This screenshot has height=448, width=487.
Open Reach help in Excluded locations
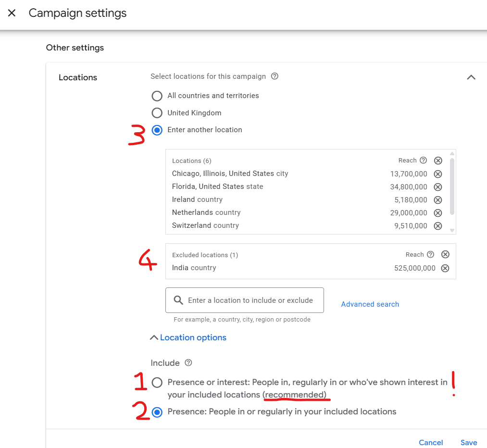(x=430, y=255)
